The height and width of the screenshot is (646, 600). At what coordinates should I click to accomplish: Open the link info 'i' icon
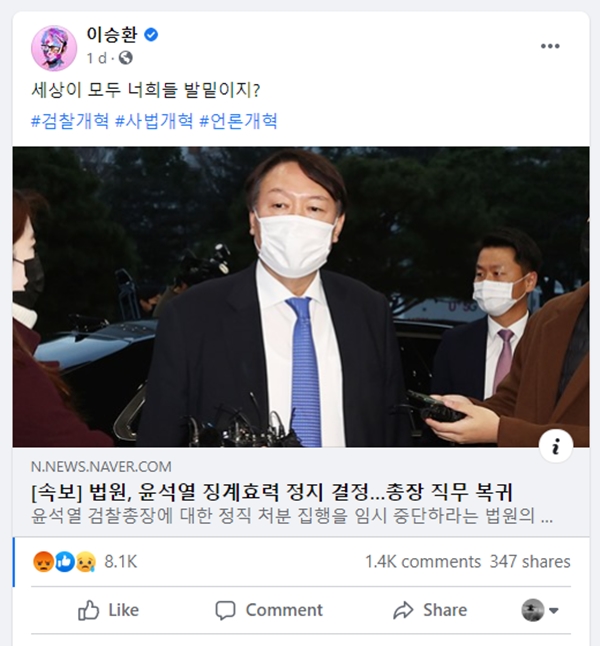pos(556,447)
